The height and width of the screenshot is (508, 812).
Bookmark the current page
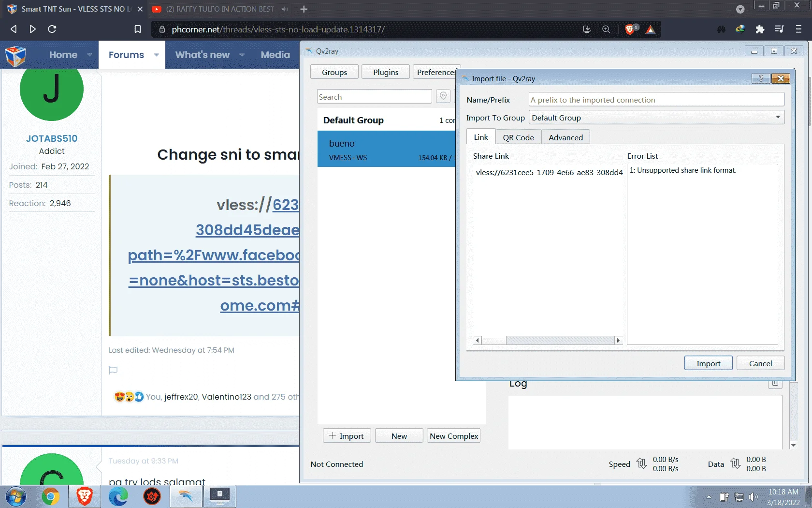click(138, 29)
